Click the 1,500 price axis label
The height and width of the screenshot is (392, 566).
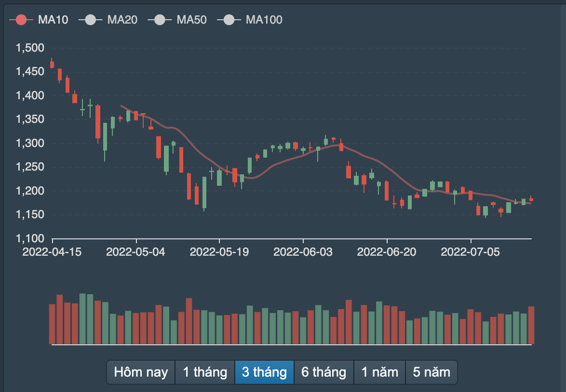coord(30,48)
